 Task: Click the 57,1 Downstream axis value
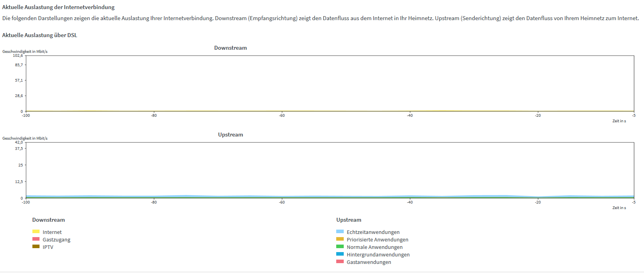19,80
